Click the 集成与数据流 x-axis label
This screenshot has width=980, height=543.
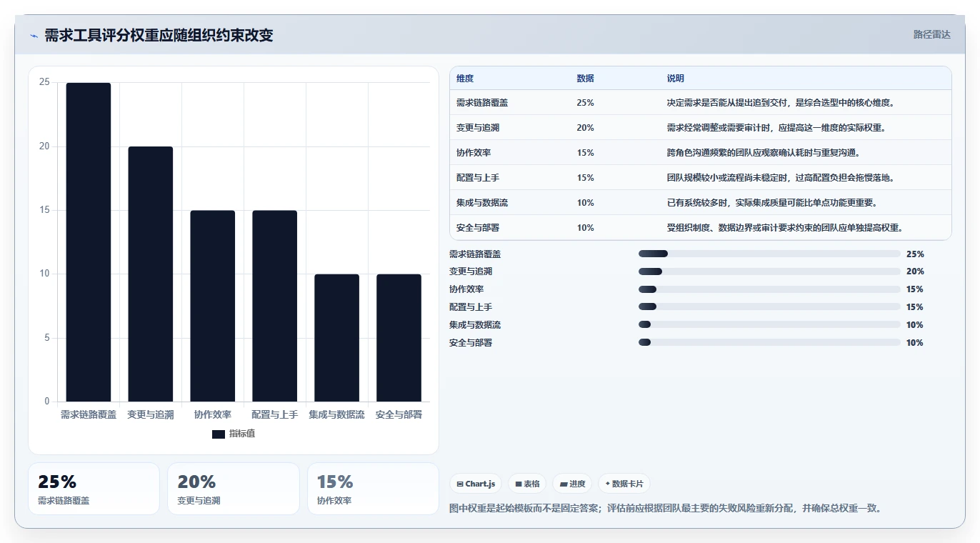point(337,414)
